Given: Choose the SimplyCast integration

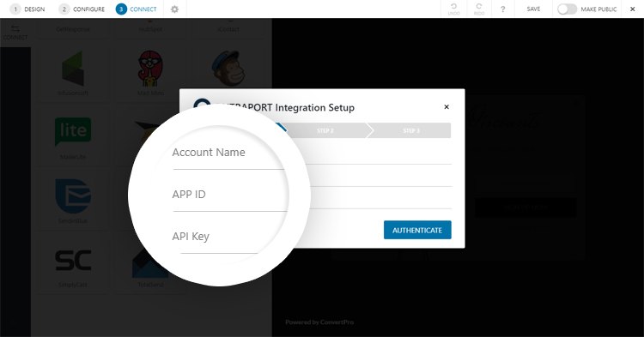Looking at the screenshot, I should coord(73,265).
